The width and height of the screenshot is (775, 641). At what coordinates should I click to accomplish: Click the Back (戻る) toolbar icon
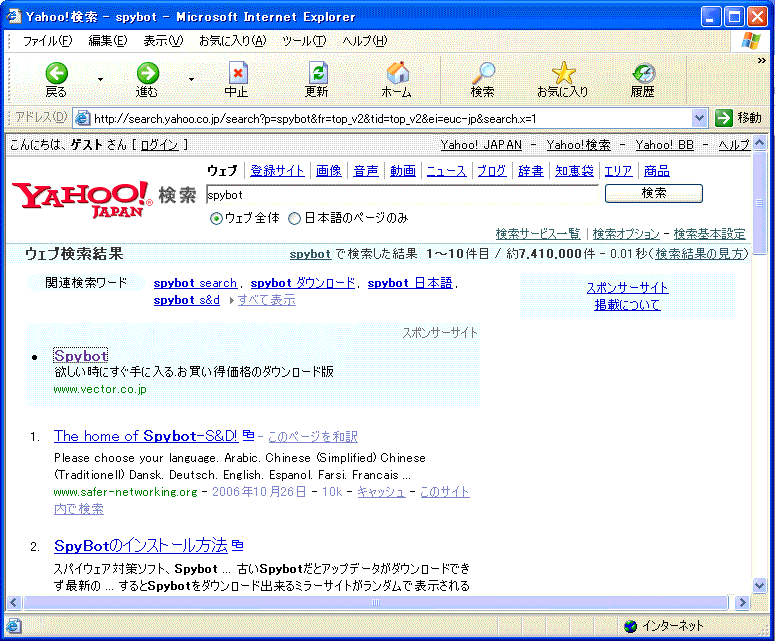pyautogui.click(x=56, y=73)
